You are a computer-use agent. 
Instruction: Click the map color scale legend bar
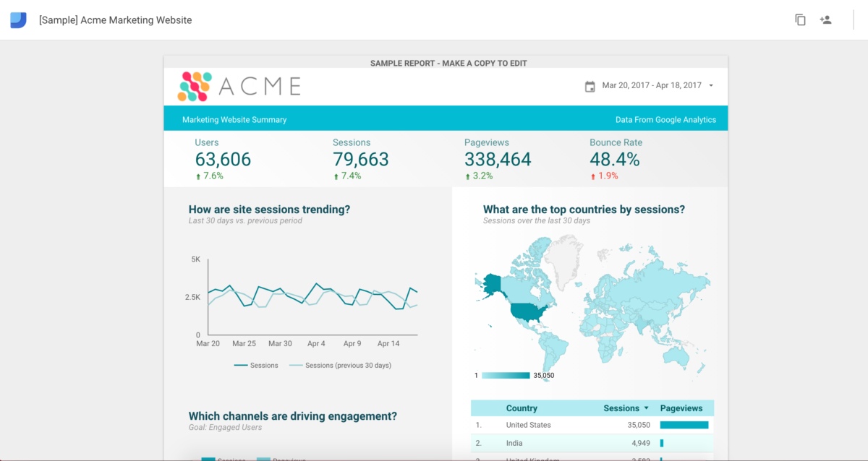pos(506,375)
